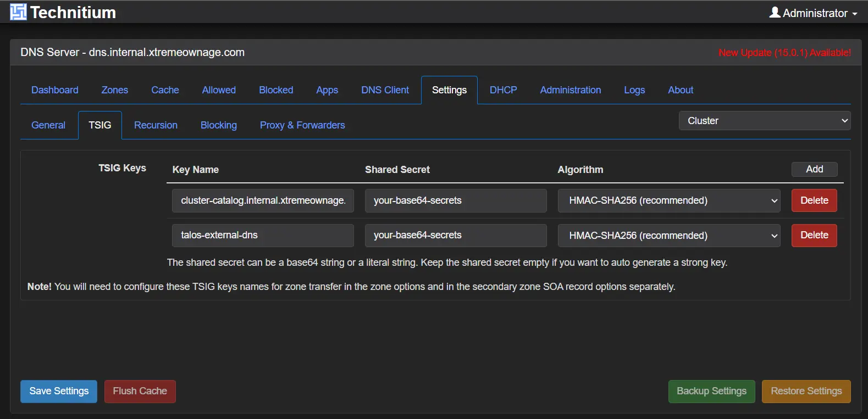Open algorithm dropdown for cluster-catalog key

[x=668, y=200]
